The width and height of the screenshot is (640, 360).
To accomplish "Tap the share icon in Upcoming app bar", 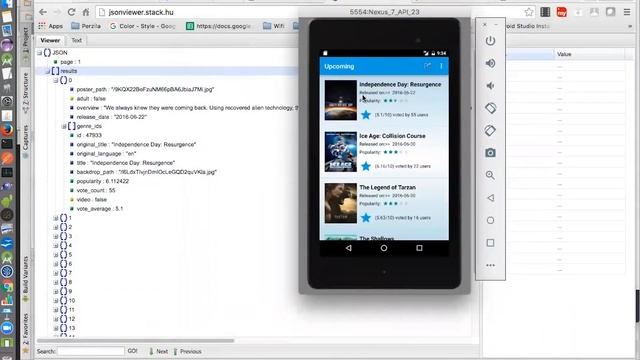I will tap(427, 66).
